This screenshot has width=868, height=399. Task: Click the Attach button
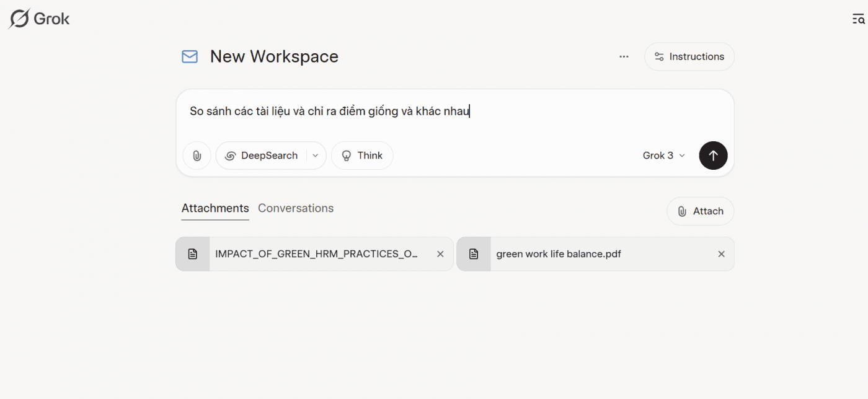[700, 211]
